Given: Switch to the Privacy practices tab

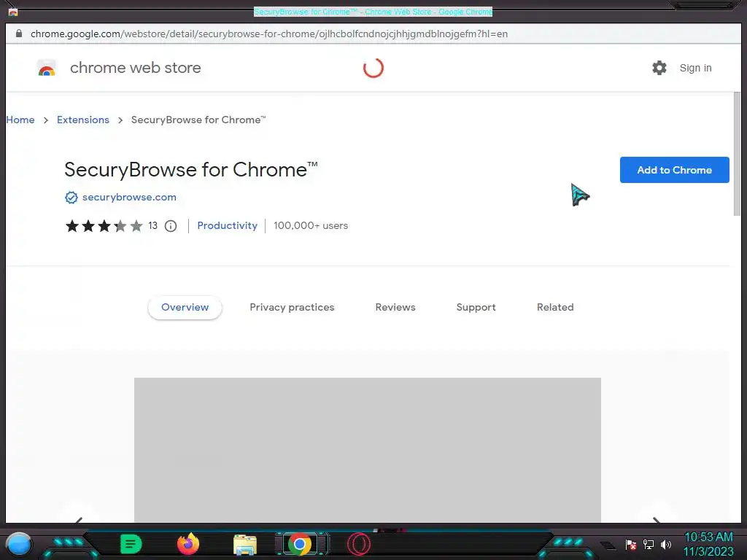Looking at the screenshot, I should [x=292, y=308].
